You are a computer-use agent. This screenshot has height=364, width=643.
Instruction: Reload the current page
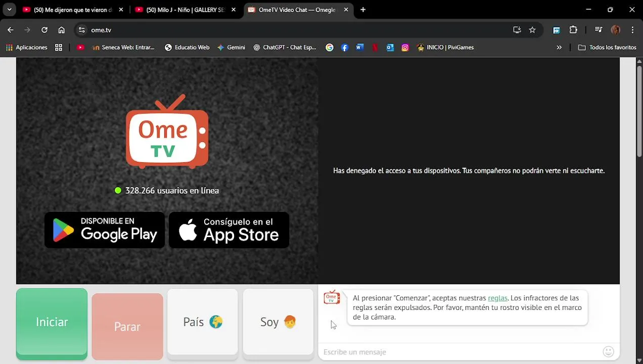click(44, 30)
